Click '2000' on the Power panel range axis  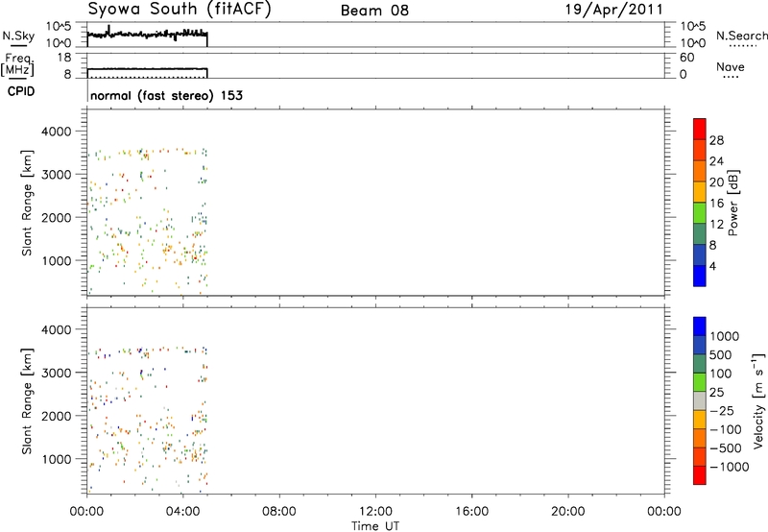tap(56, 217)
